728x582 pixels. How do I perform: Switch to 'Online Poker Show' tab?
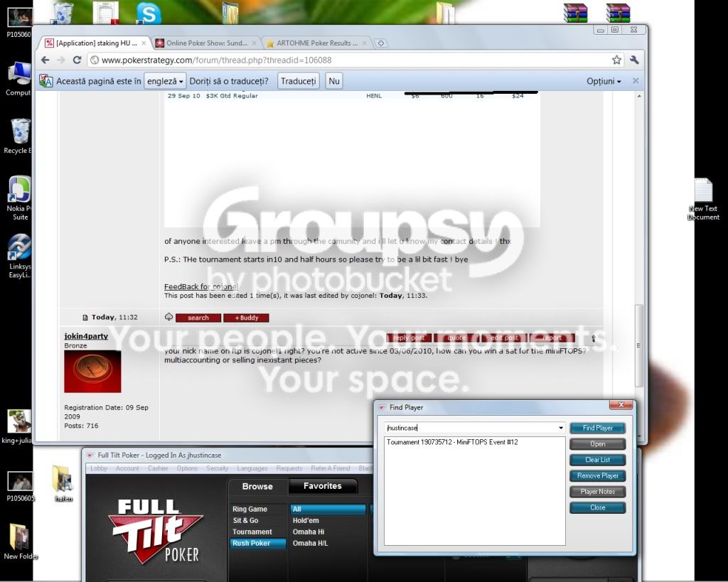point(207,43)
